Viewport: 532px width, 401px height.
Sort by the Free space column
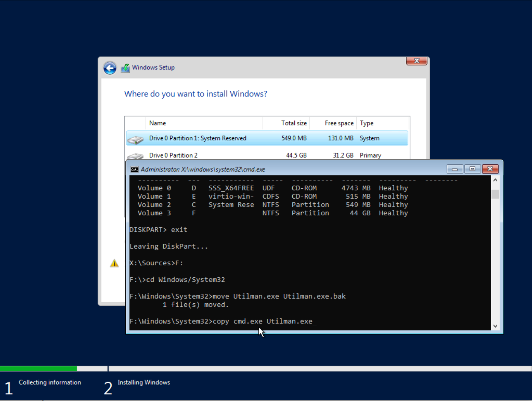click(x=333, y=123)
